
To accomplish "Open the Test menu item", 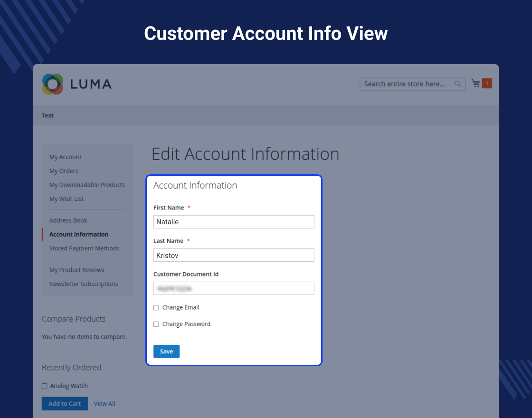I will [x=48, y=115].
